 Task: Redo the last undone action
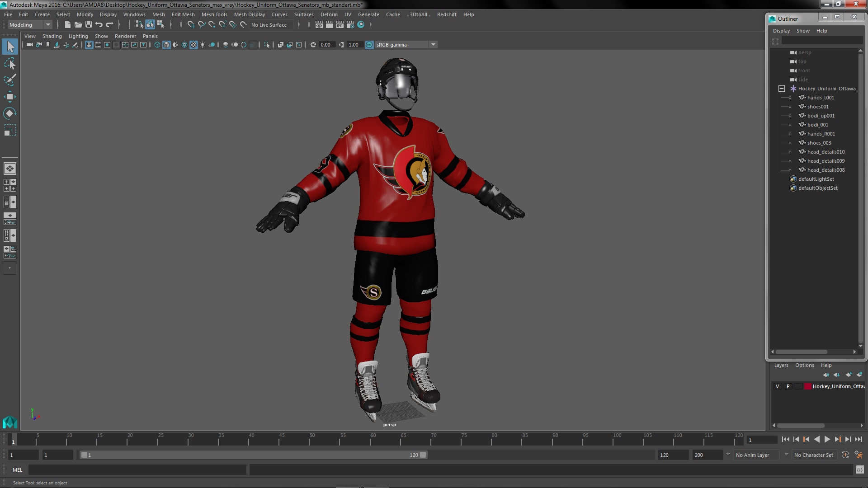tap(109, 25)
